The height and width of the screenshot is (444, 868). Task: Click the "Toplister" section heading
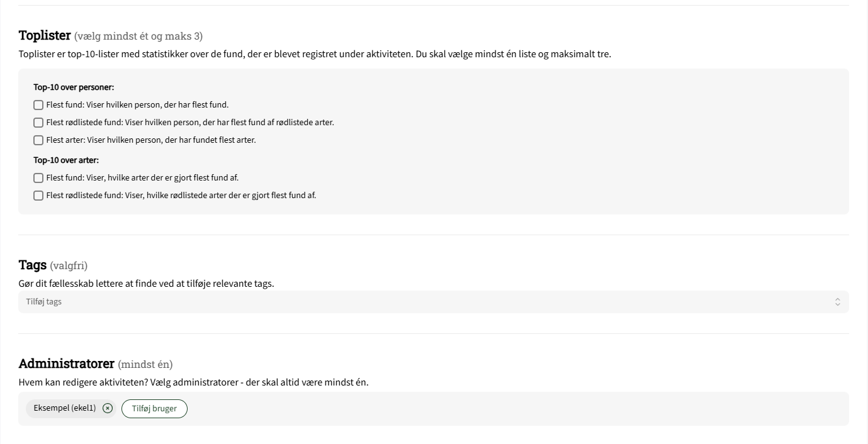click(x=44, y=35)
